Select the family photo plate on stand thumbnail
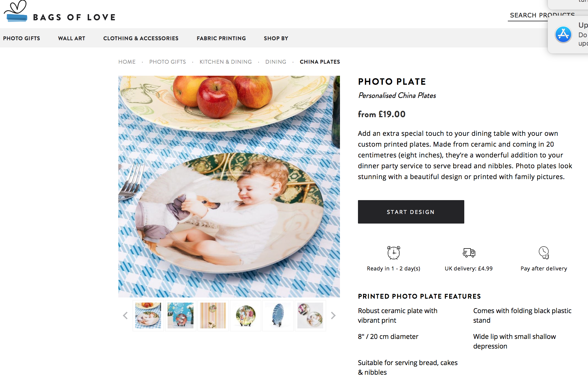The width and height of the screenshot is (588, 381). click(246, 315)
